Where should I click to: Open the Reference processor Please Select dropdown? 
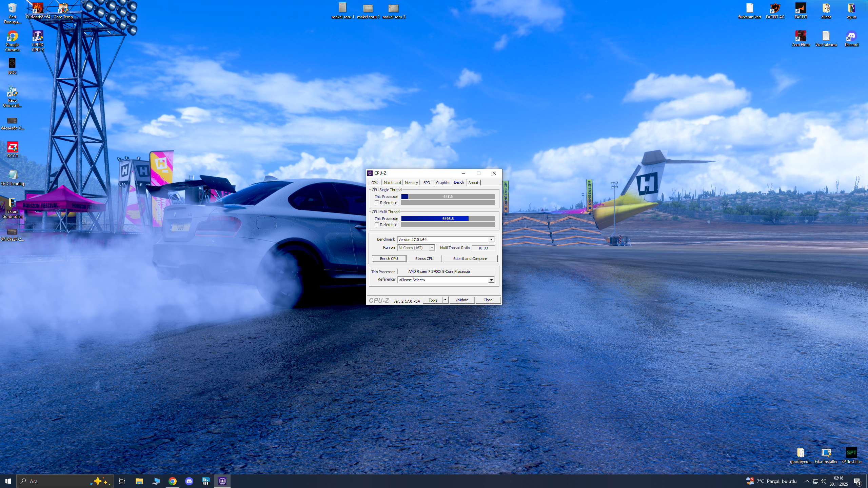491,280
